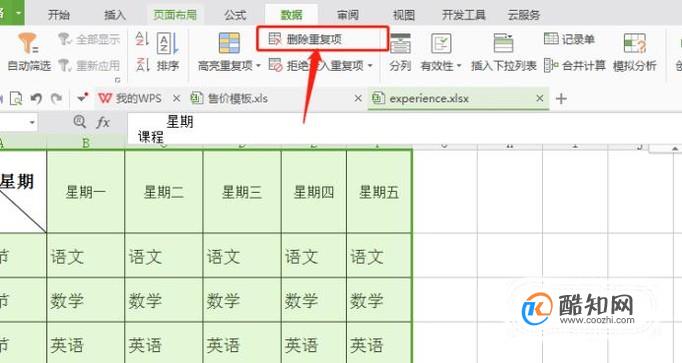Click the sort descending Z-A icon
Image resolution: width=682 pixels, height=363 pixels.
pos(142,65)
